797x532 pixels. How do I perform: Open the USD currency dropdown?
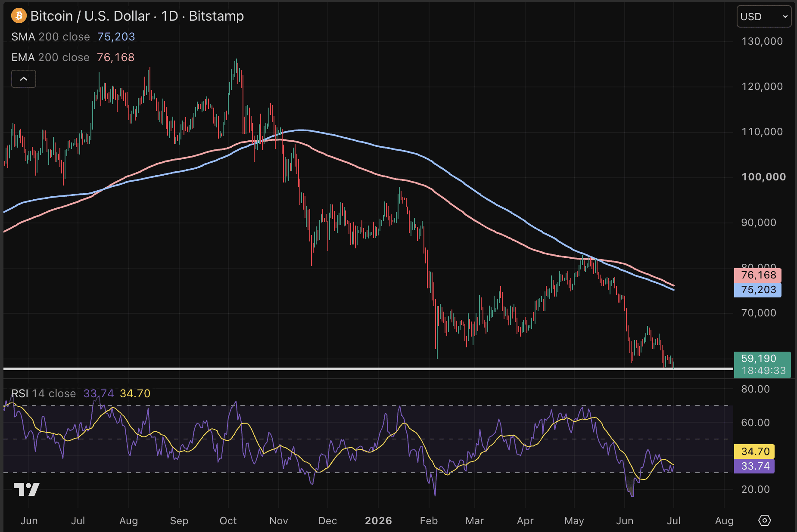coord(764,16)
